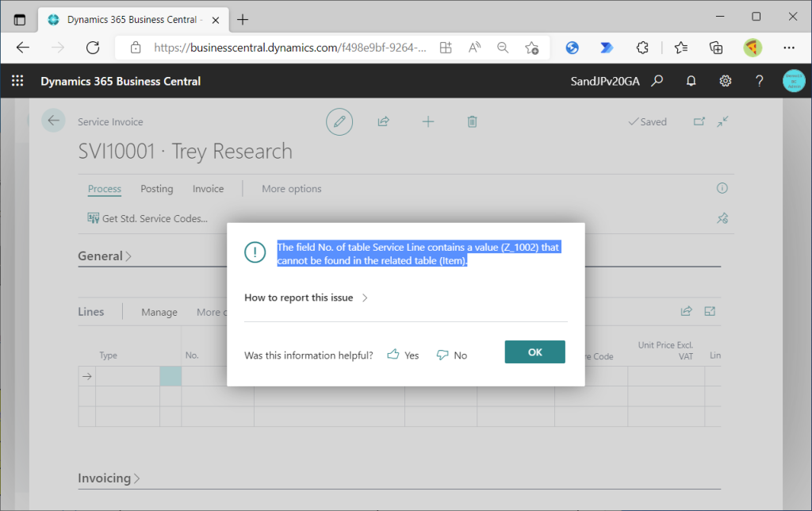Click the pin action bar icon
The width and height of the screenshot is (812, 511).
722,218
